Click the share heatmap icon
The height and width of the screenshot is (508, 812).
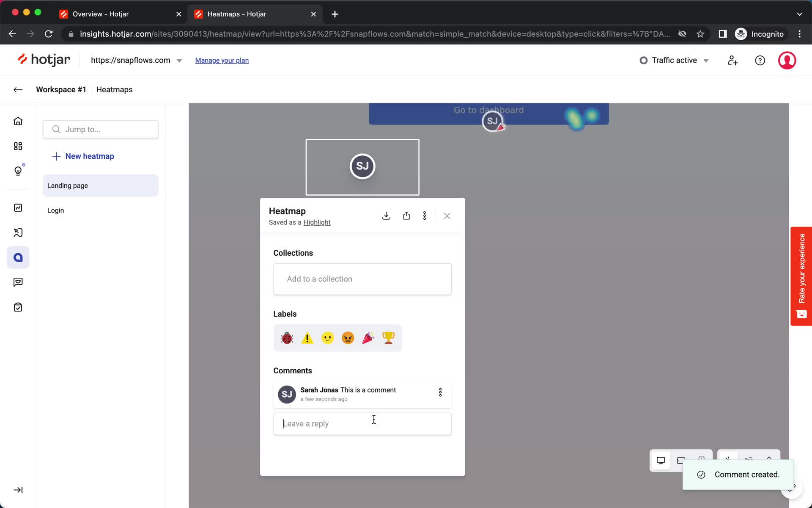406,216
